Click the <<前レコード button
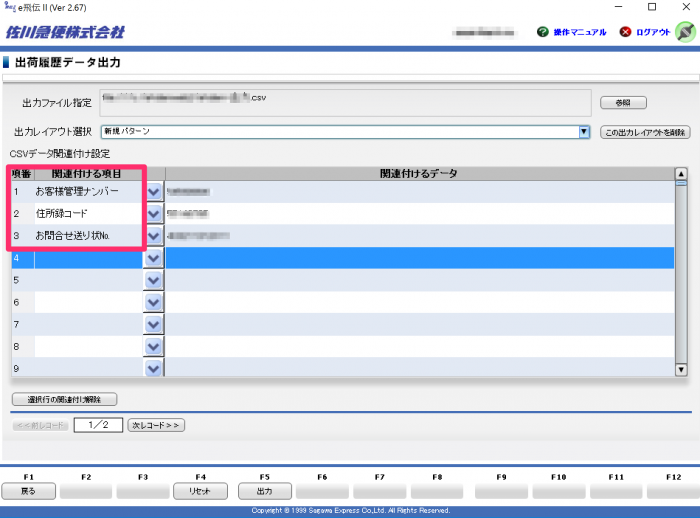Screen dimensions: 700x518 click(x=40, y=426)
